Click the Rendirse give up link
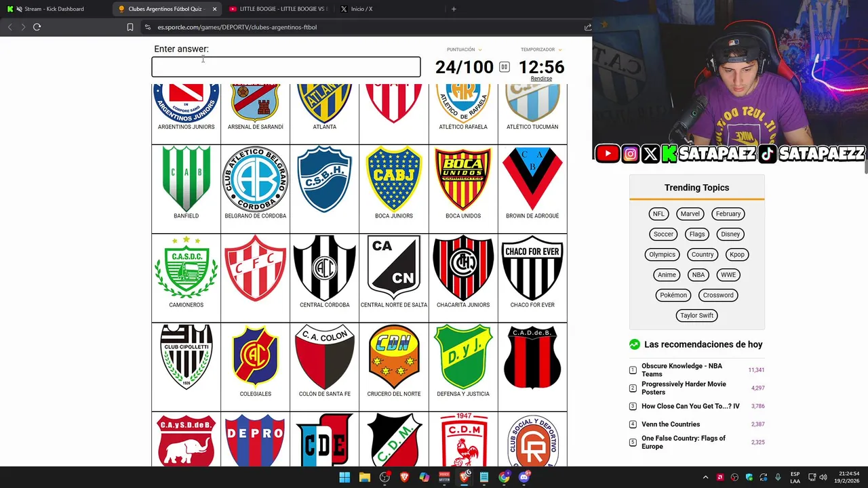 [x=541, y=79]
